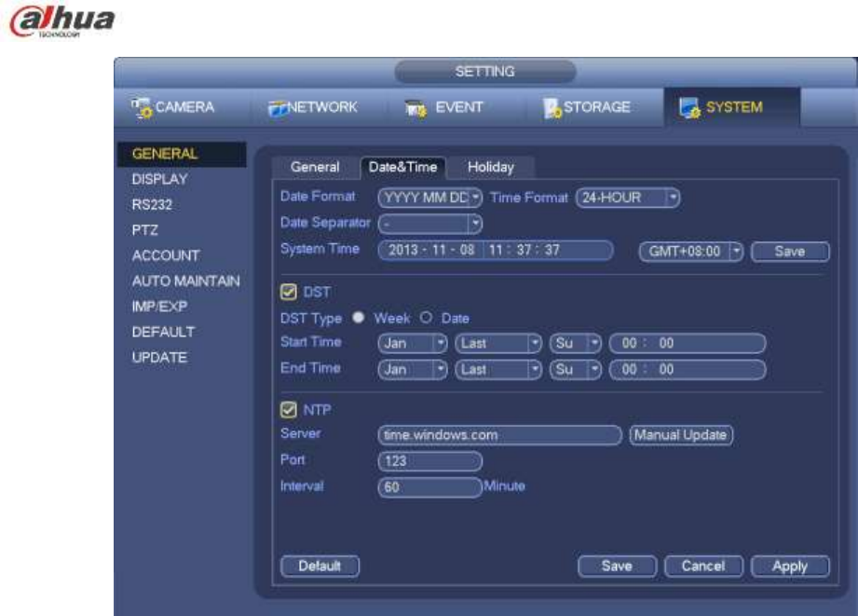Click the End Time 00:00 field
Viewport: 858px width, 616px height.
(x=688, y=370)
